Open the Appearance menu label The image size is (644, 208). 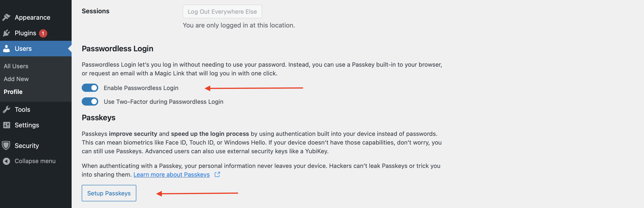pyautogui.click(x=33, y=17)
